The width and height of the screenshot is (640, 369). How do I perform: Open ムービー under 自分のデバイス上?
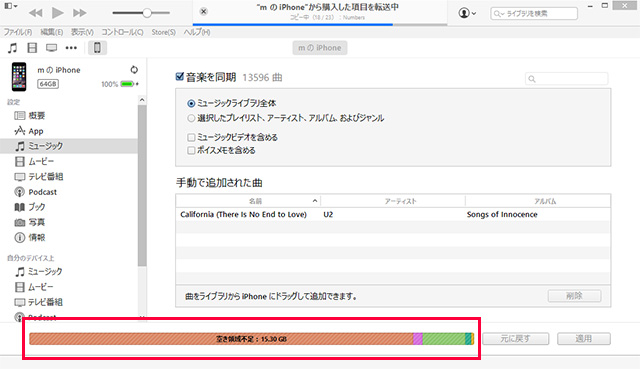pyautogui.click(x=34, y=287)
